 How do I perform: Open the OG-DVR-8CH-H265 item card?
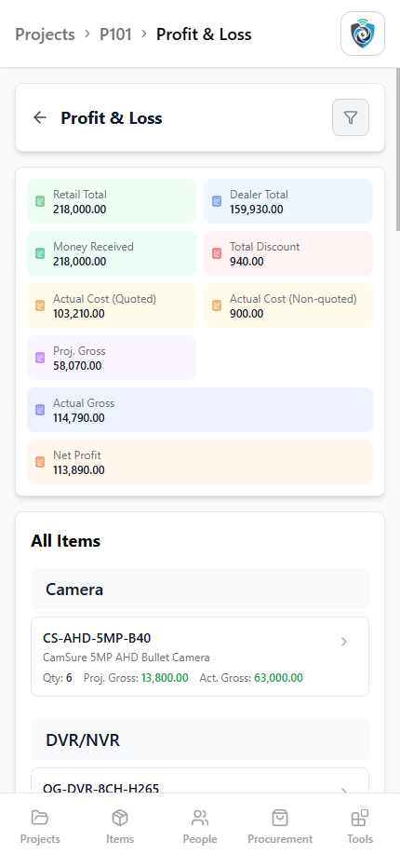pyautogui.click(x=200, y=780)
